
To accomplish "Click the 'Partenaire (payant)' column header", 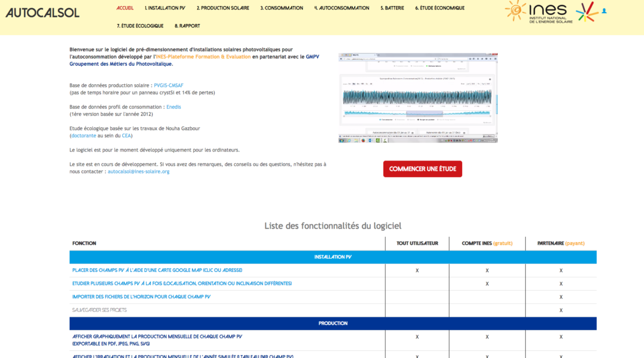I will (x=561, y=243).
